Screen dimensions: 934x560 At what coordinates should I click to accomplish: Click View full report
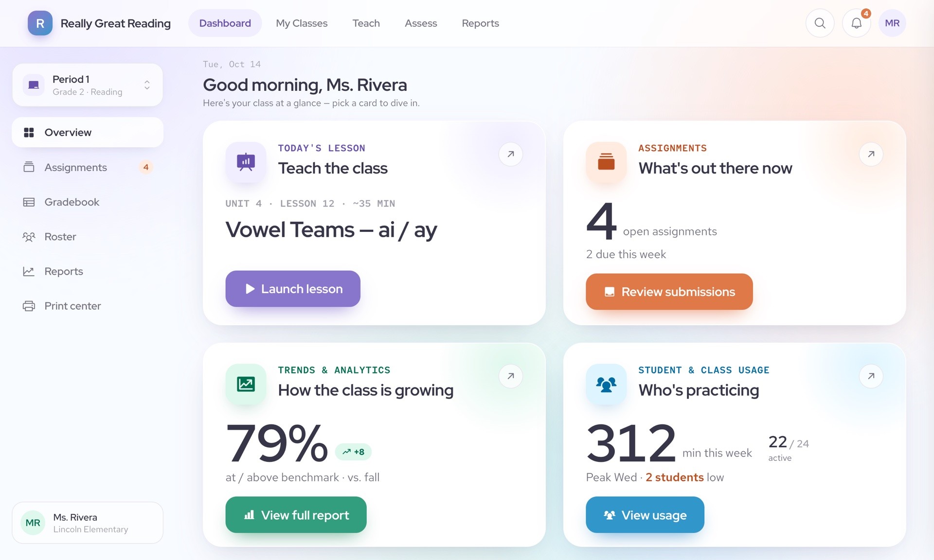pyautogui.click(x=296, y=515)
